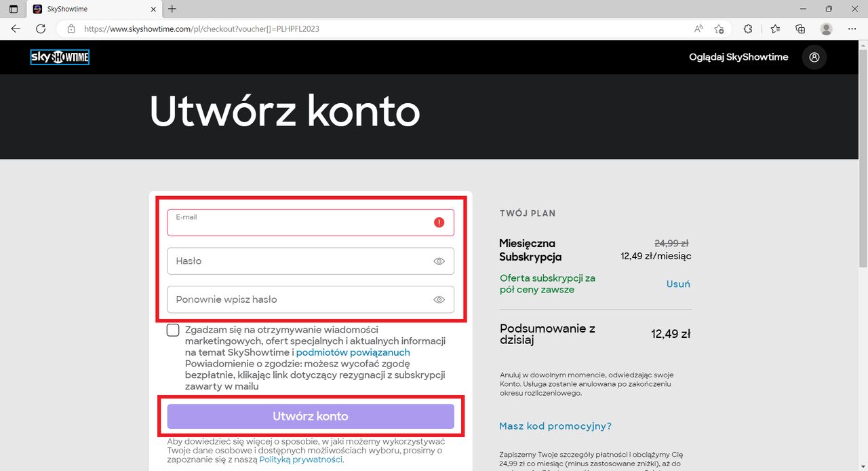Enable marketing messages consent checkbox
Image resolution: width=868 pixels, height=471 pixels.
click(173, 330)
